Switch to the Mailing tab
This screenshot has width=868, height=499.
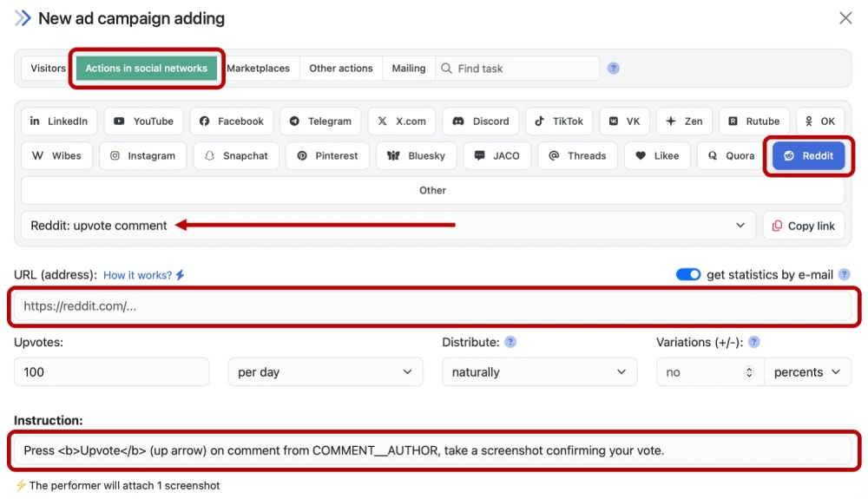[409, 68]
